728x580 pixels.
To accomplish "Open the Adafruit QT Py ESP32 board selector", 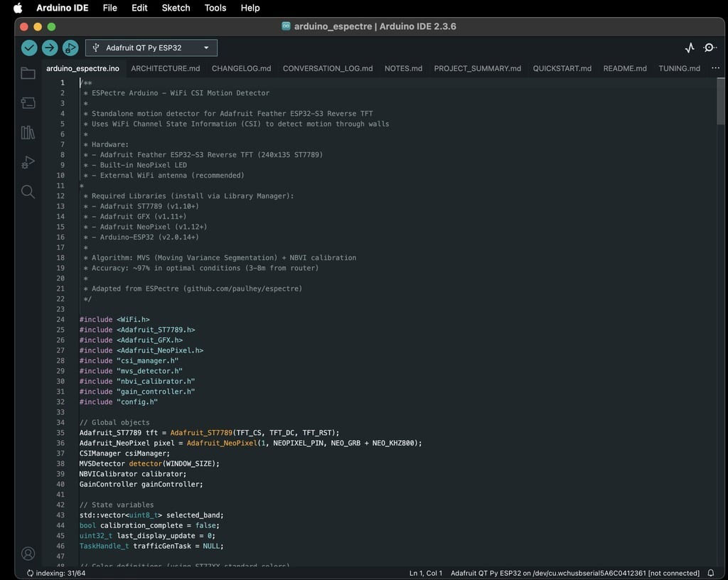I will (x=151, y=48).
